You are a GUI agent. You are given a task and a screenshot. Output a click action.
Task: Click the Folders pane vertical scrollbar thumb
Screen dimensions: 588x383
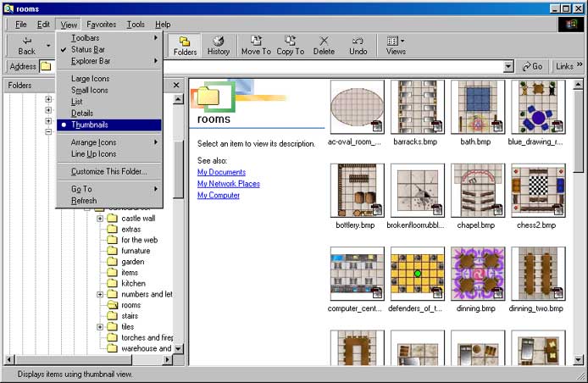(x=178, y=170)
